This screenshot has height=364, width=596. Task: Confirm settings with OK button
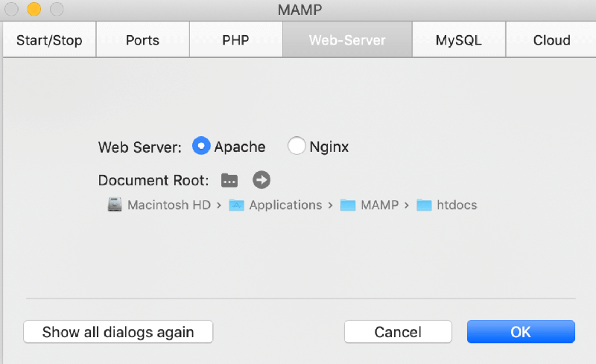tap(521, 332)
